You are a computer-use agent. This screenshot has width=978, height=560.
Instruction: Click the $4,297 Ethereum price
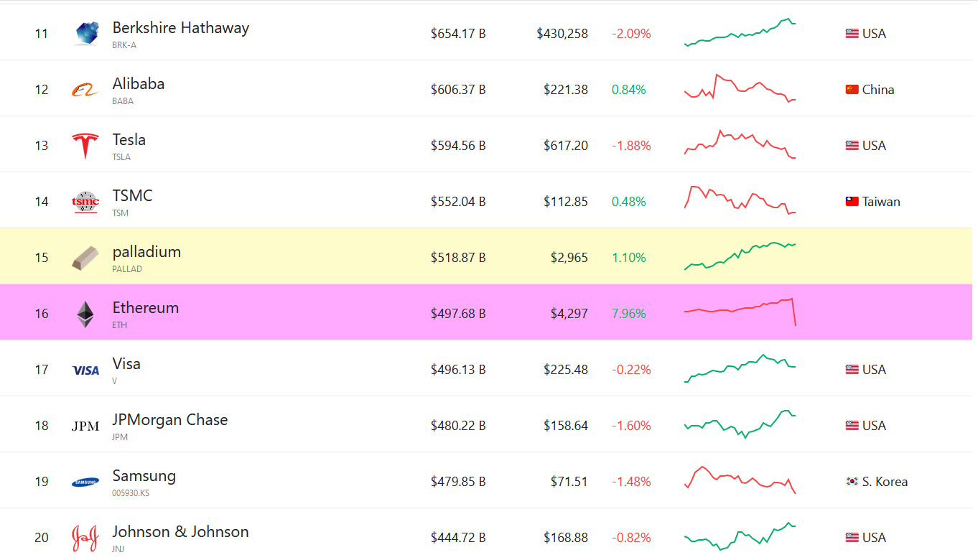point(569,314)
